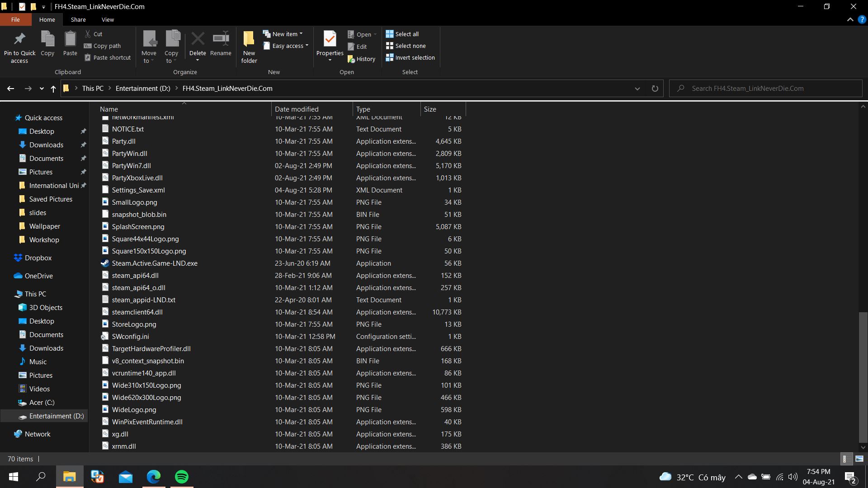Click Invert selection button
This screenshot has height=488, width=868.
pyautogui.click(x=410, y=57)
